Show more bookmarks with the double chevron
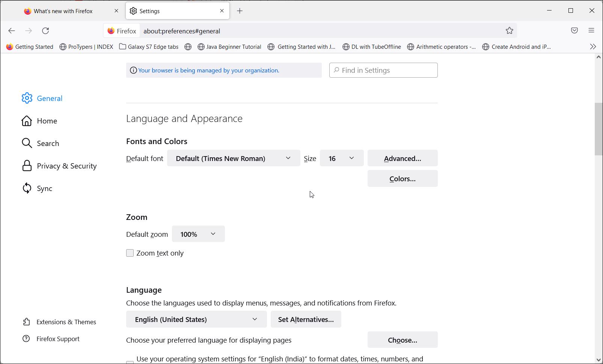The height and width of the screenshot is (364, 603). [593, 47]
